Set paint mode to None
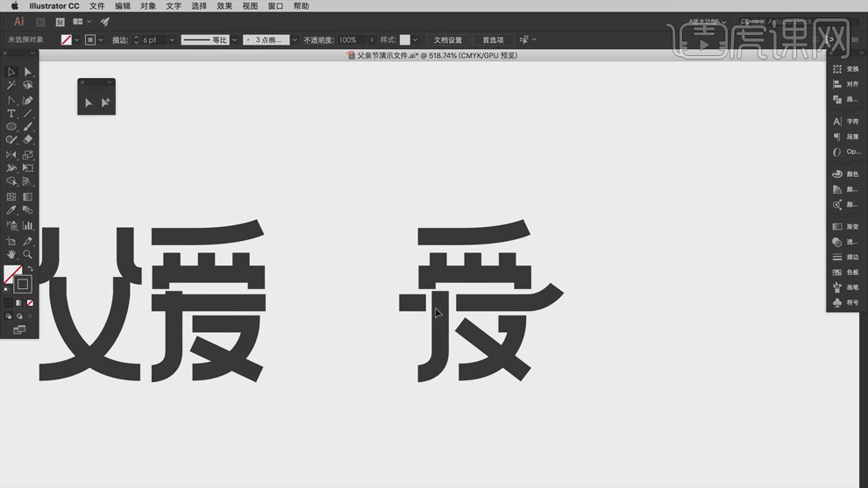The height and width of the screenshot is (488, 868). [x=31, y=302]
